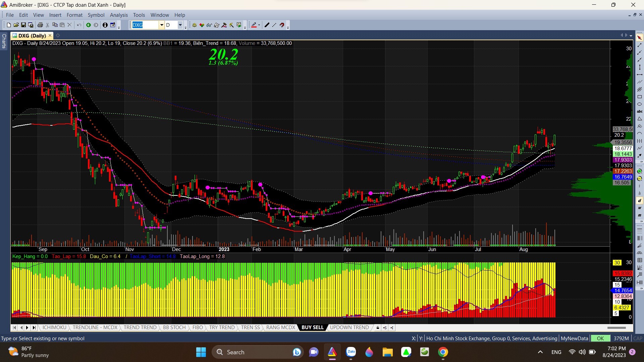Click the Undo toolbar icon
The width and height of the screenshot is (644, 362).
pos(79,25)
